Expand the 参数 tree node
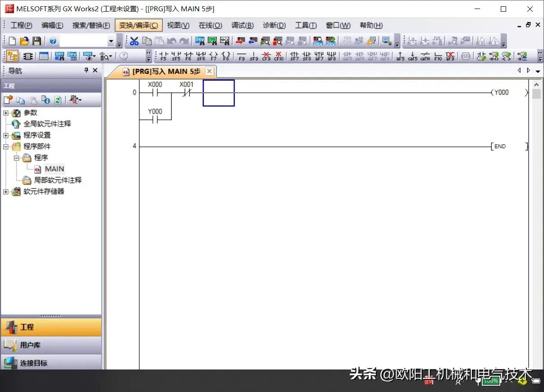 pyautogui.click(x=6, y=113)
